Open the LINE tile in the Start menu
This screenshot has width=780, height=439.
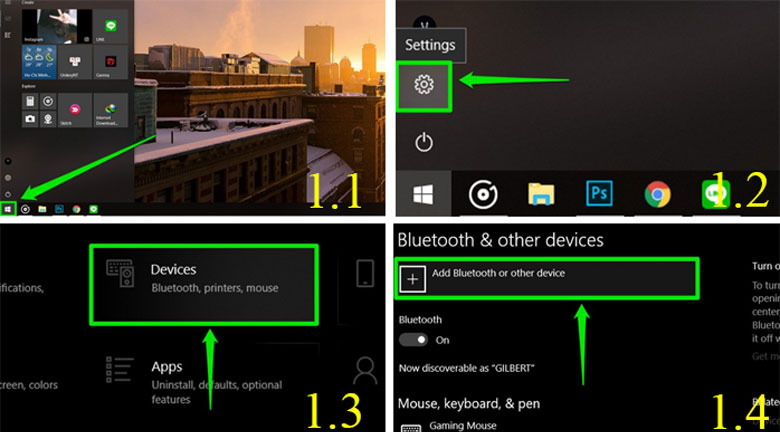coord(111,26)
